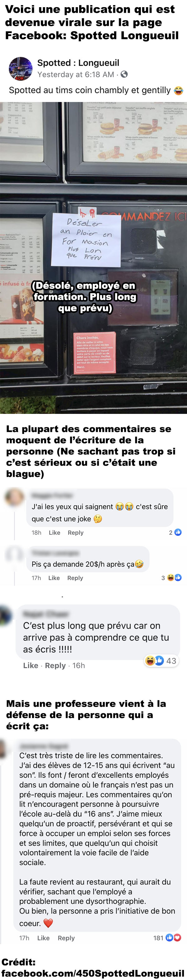Reply to the '20$/h' comment
The width and height of the screenshot is (187, 980).
pyautogui.click(x=75, y=578)
